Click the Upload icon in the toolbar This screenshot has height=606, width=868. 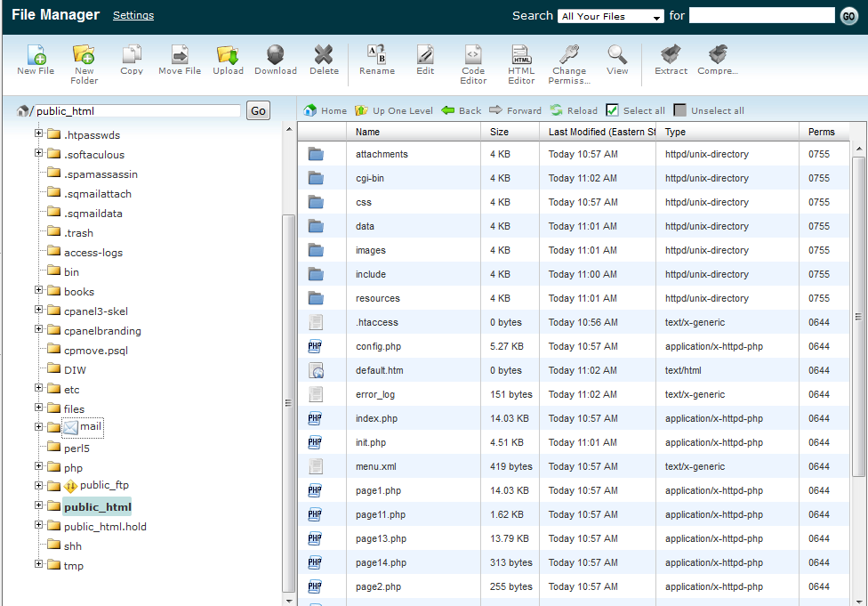click(x=228, y=55)
